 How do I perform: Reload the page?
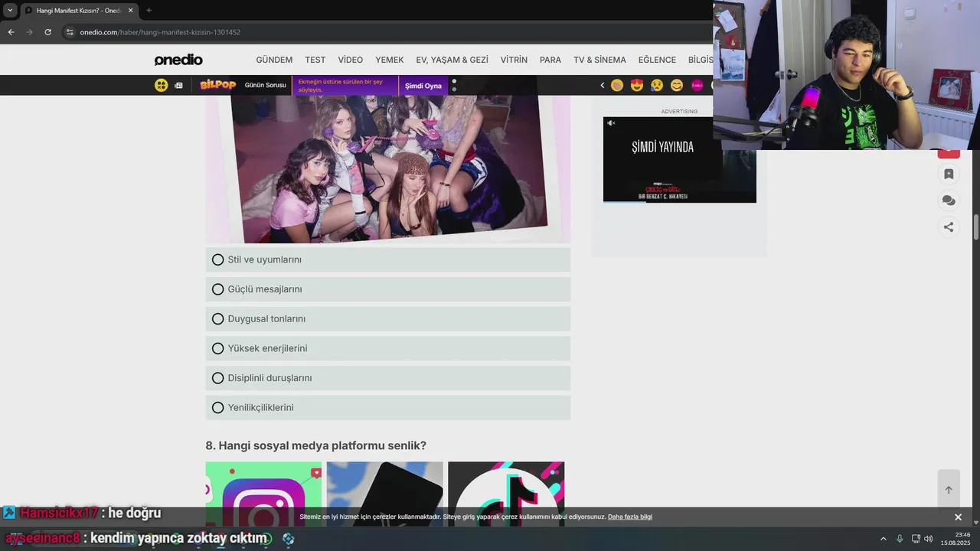47,32
